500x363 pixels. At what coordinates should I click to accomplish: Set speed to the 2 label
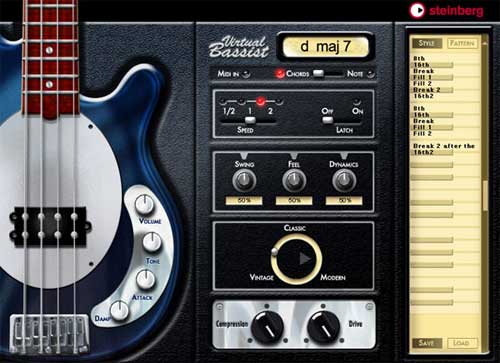click(270, 111)
